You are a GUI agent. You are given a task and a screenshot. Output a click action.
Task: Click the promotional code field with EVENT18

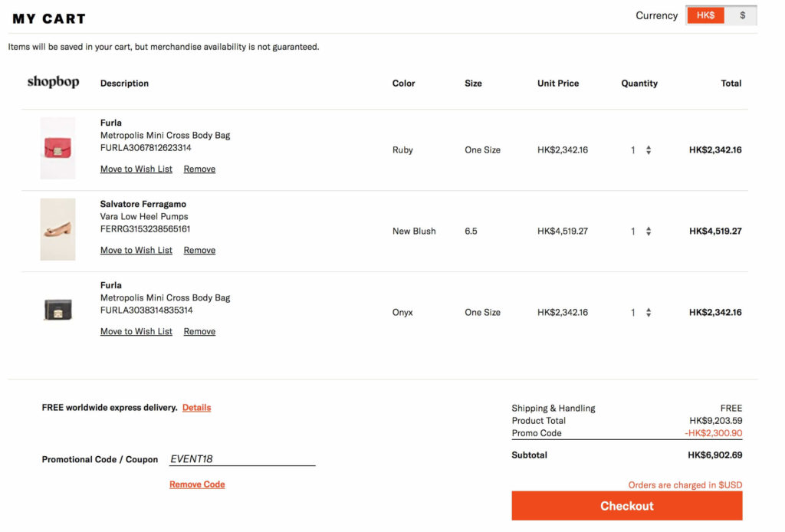pyautogui.click(x=242, y=459)
